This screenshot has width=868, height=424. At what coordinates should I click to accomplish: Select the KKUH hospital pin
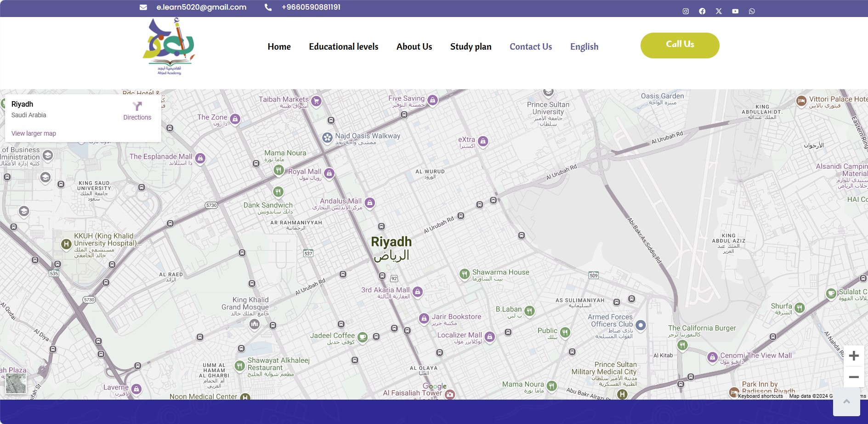(66, 244)
